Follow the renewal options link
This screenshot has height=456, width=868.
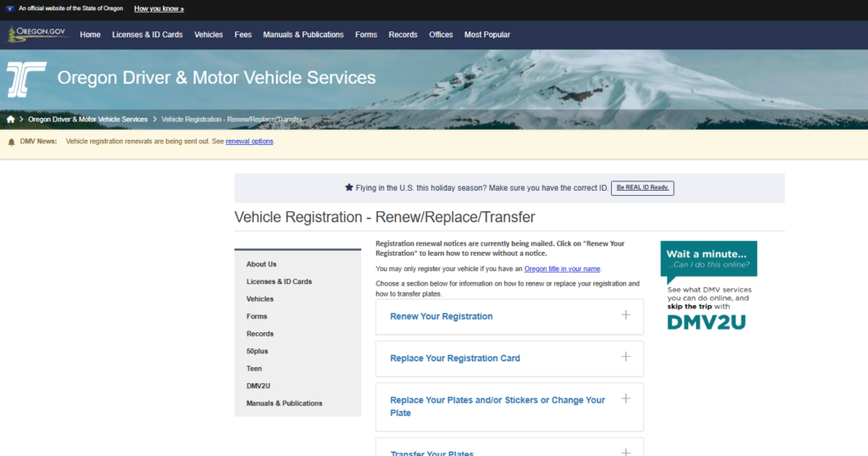click(249, 142)
